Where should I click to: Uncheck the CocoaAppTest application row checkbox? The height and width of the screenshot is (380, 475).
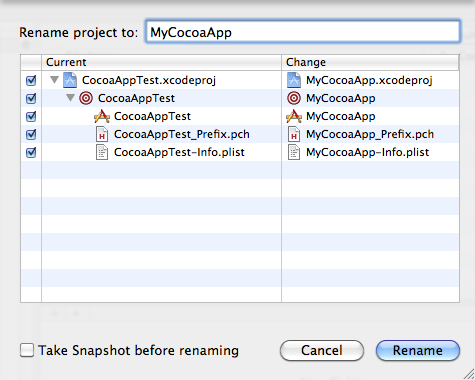click(31, 116)
